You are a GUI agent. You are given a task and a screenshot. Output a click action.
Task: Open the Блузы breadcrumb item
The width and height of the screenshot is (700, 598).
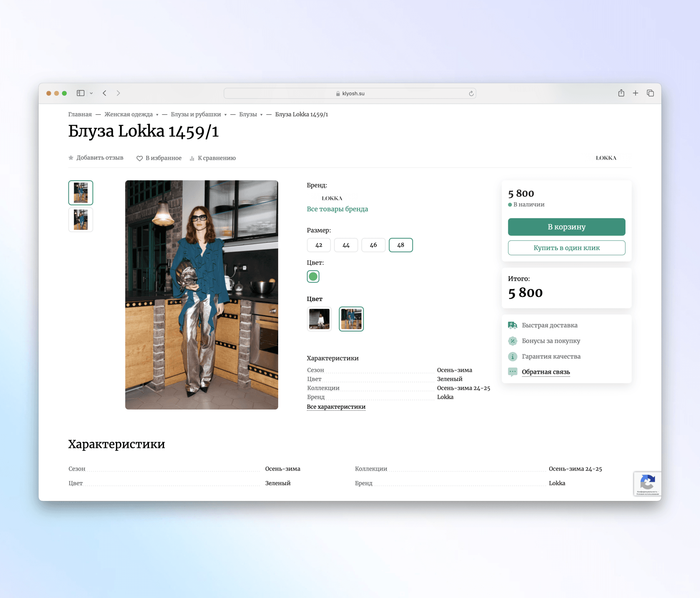(248, 114)
